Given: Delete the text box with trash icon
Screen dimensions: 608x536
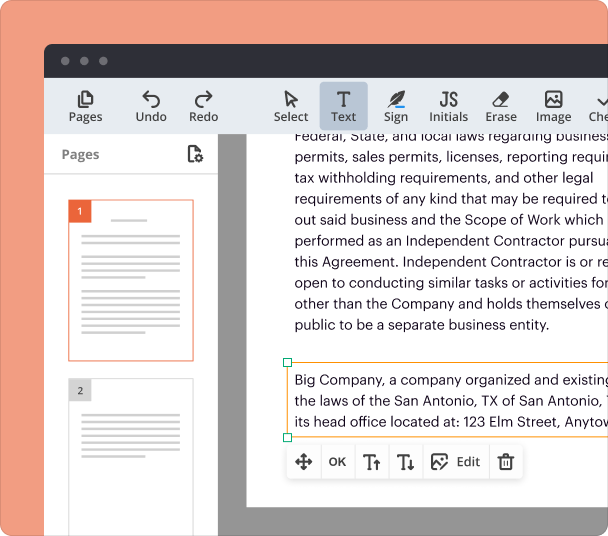Looking at the screenshot, I should 506,462.
